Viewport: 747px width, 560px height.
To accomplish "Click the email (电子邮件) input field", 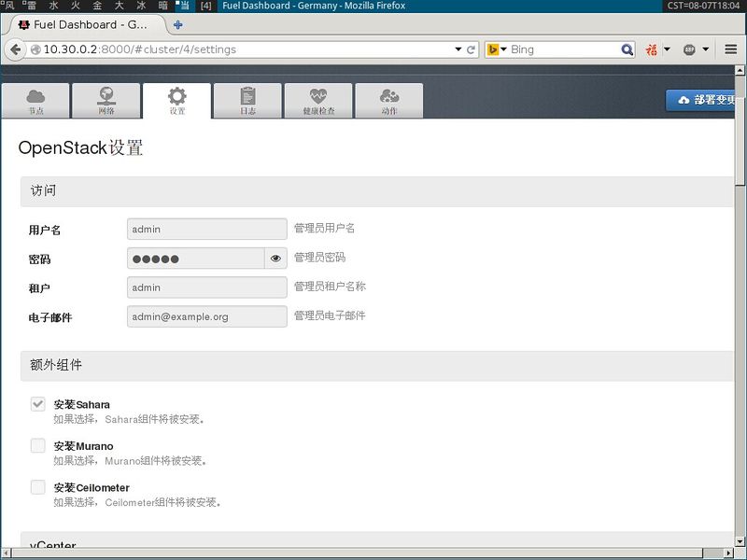I will pyautogui.click(x=206, y=316).
